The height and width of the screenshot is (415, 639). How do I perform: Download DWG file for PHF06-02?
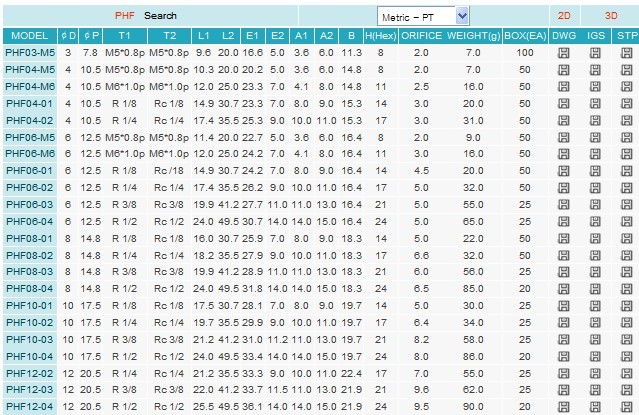click(x=564, y=187)
